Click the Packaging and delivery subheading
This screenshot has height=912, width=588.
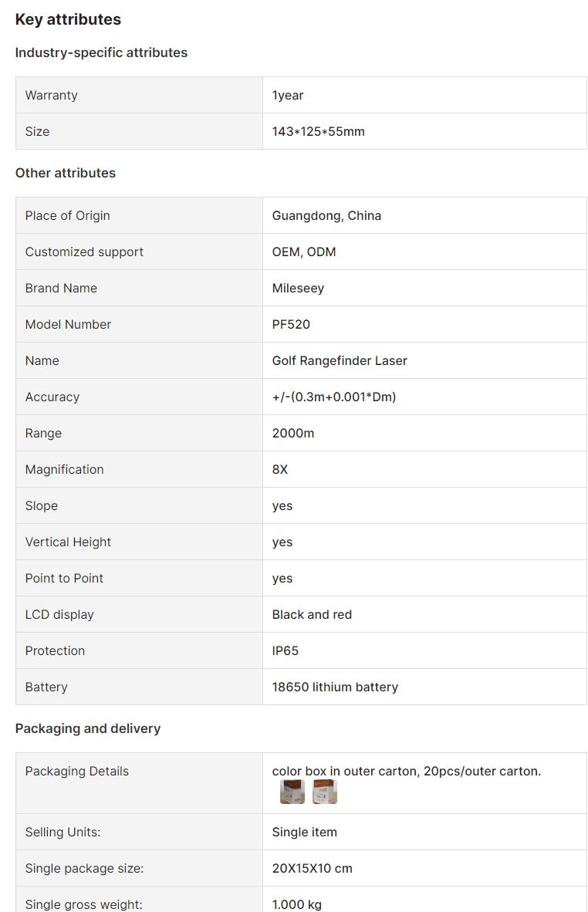tap(88, 728)
